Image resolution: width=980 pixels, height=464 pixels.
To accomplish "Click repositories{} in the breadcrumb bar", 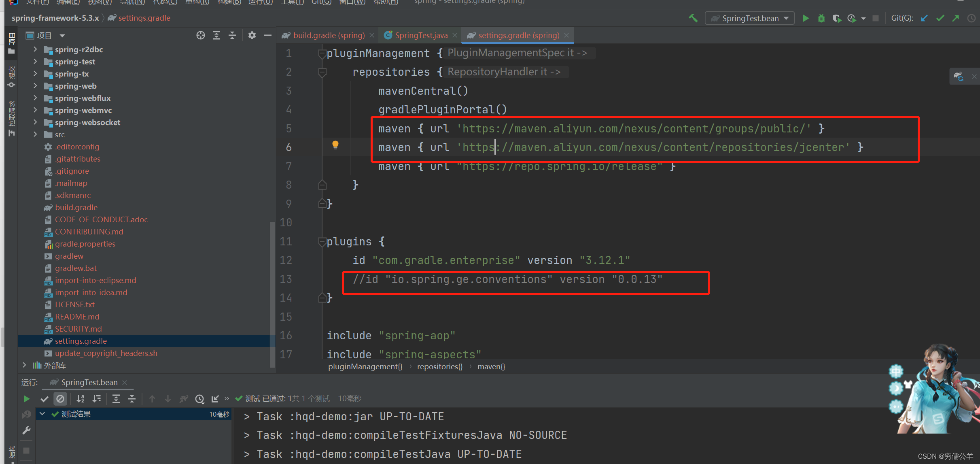I will pyautogui.click(x=439, y=366).
